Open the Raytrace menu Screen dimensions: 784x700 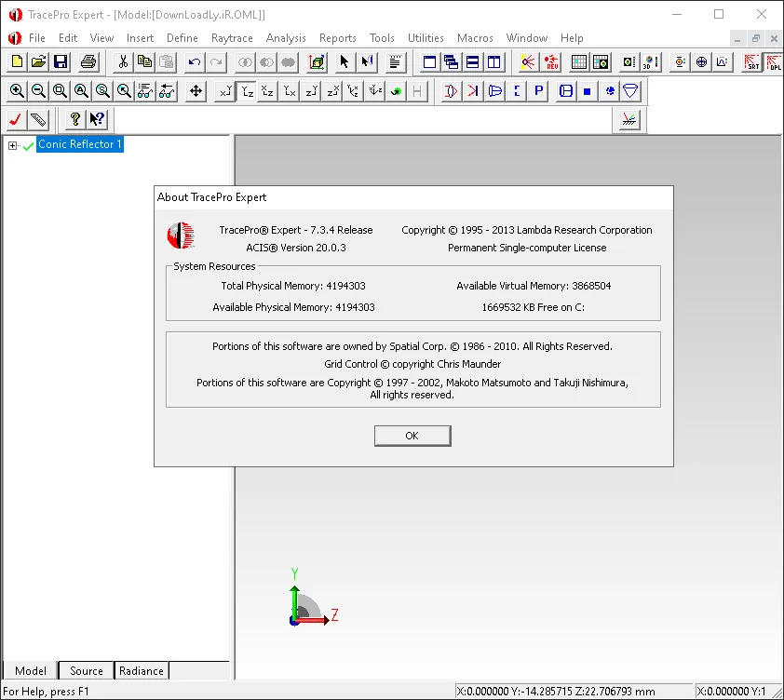point(232,38)
